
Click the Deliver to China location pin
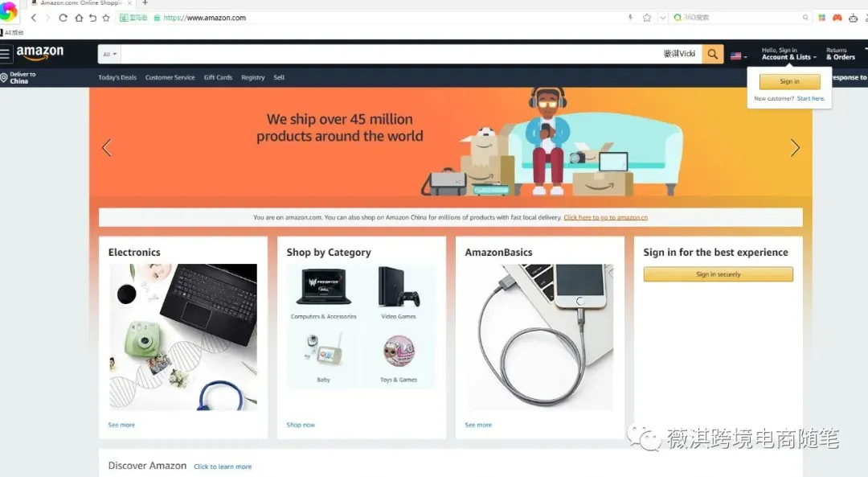(4, 77)
